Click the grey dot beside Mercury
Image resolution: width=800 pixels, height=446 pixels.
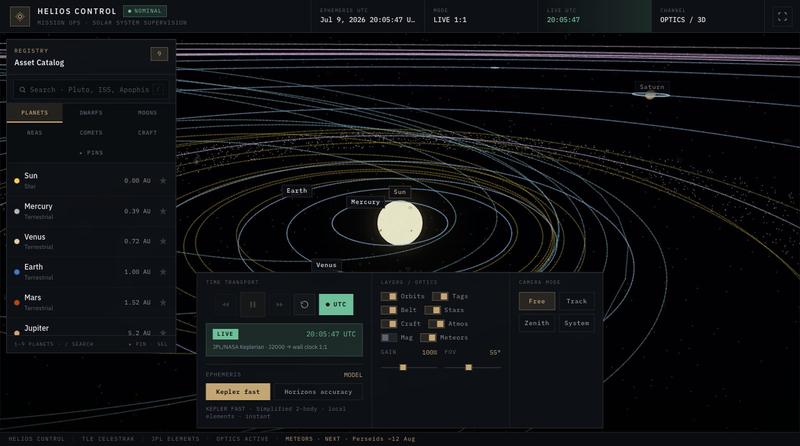click(x=17, y=211)
